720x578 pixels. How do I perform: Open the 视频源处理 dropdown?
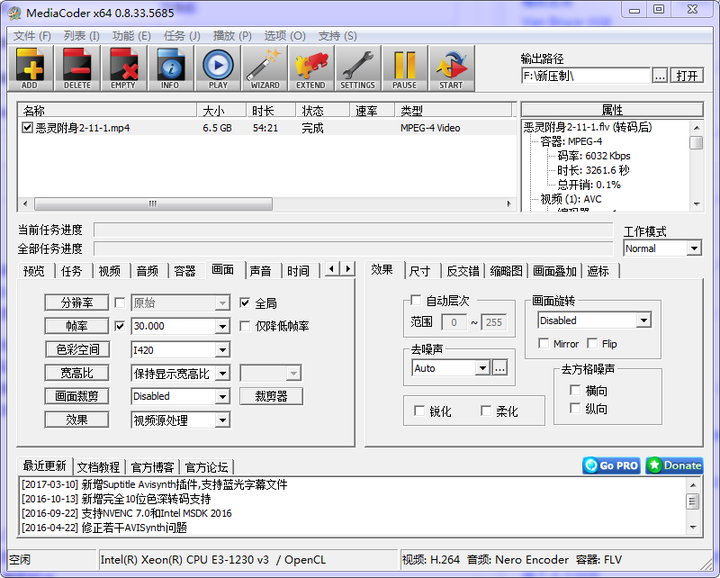pyautogui.click(x=223, y=420)
